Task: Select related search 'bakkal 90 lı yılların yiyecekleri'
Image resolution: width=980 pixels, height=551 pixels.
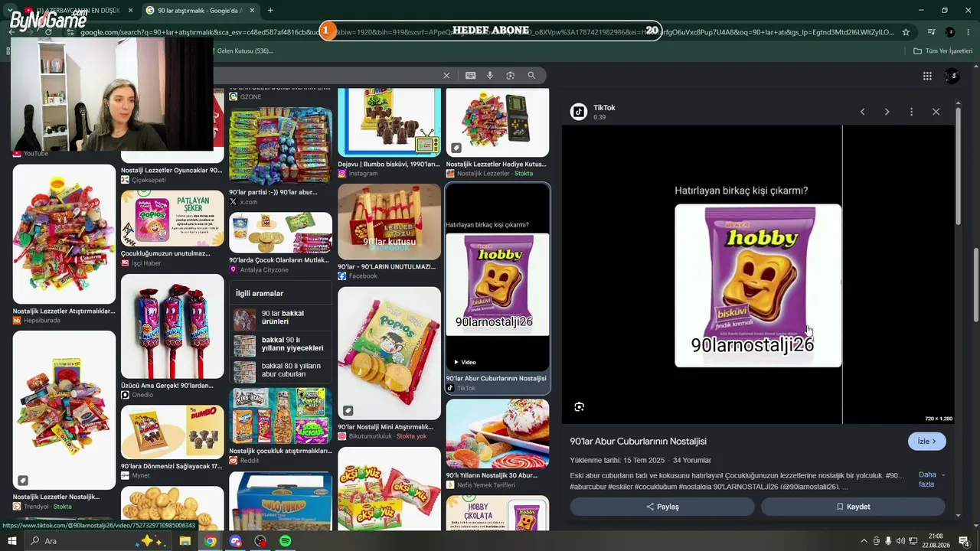Action: 280,344
